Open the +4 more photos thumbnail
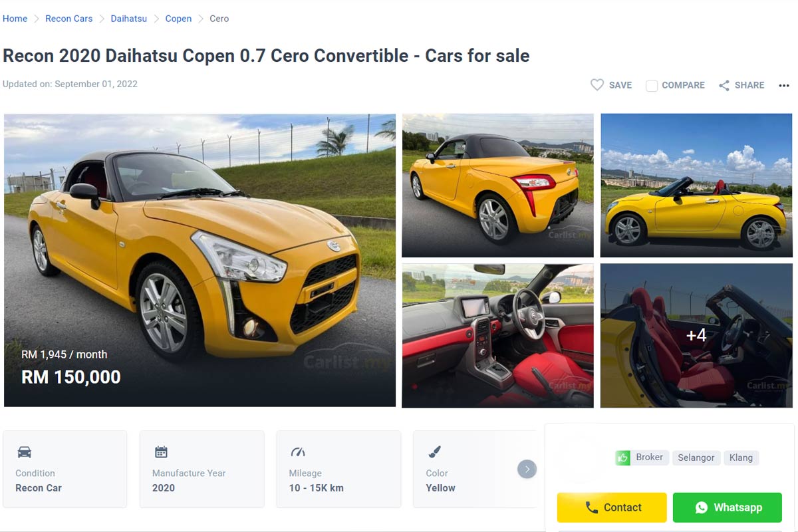The width and height of the screenshot is (798, 532). point(696,335)
